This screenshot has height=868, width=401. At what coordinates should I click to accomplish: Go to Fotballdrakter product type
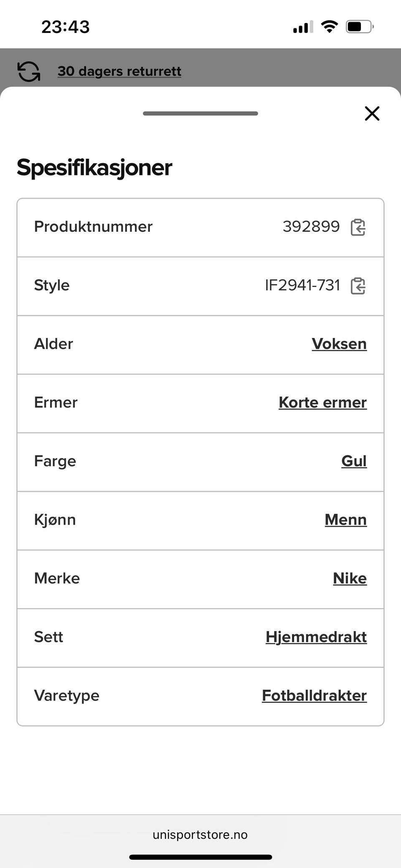tap(314, 695)
